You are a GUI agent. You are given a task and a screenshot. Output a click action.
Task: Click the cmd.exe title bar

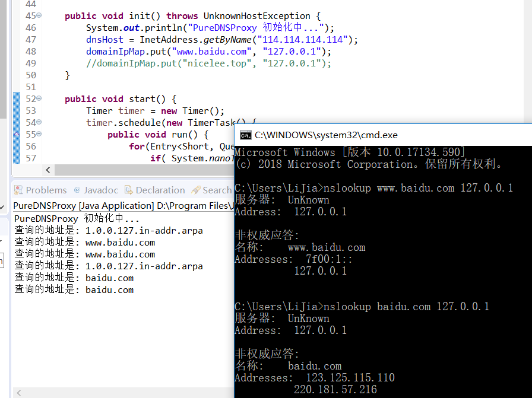coord(386,135)
